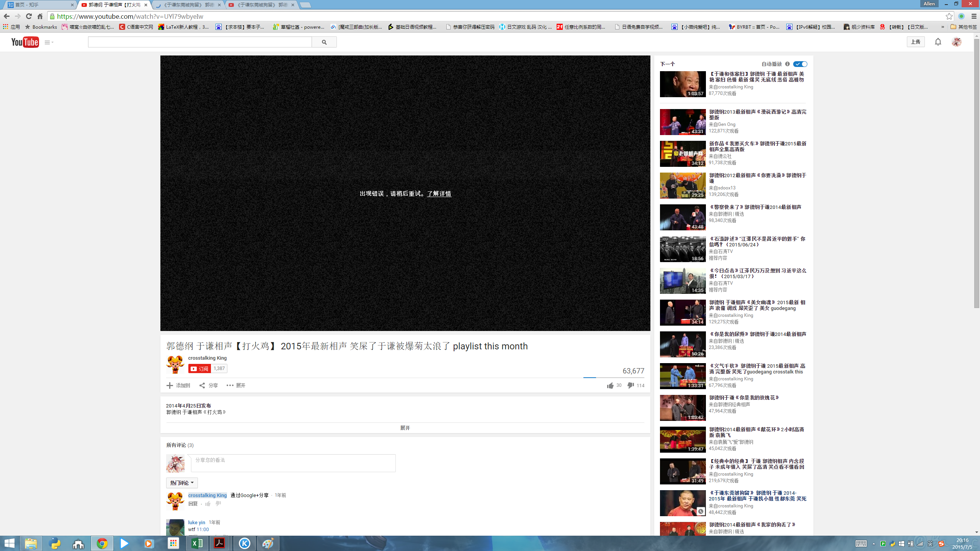980x551 pixels.
Task: Click the search magnifier button
Action: coord(324,42)
